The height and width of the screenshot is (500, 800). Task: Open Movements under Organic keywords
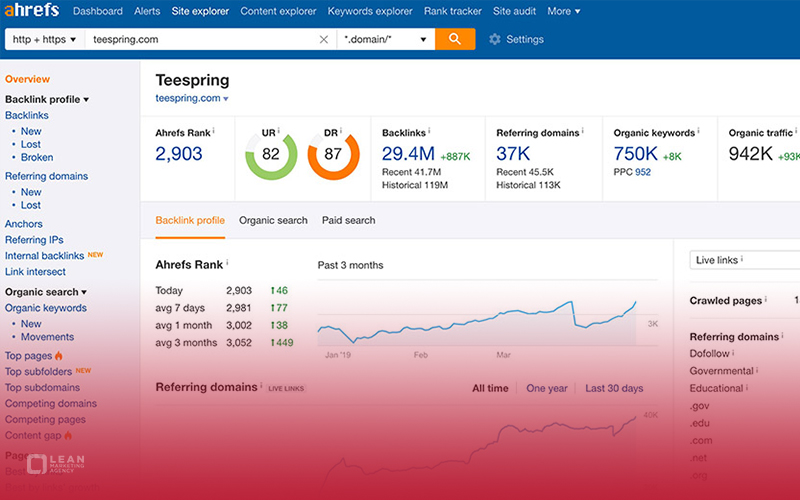click(47, 337)
